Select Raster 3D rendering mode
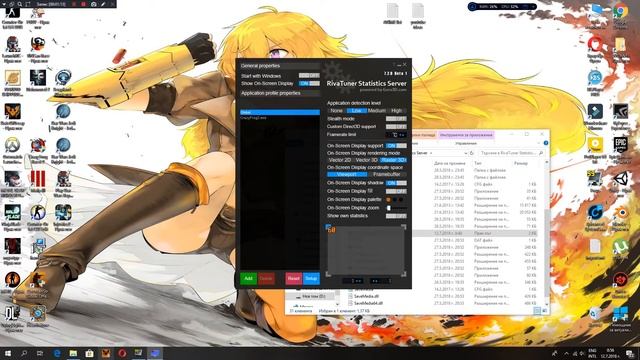This screenshot has width=640, height=360. tap(393, 160)
